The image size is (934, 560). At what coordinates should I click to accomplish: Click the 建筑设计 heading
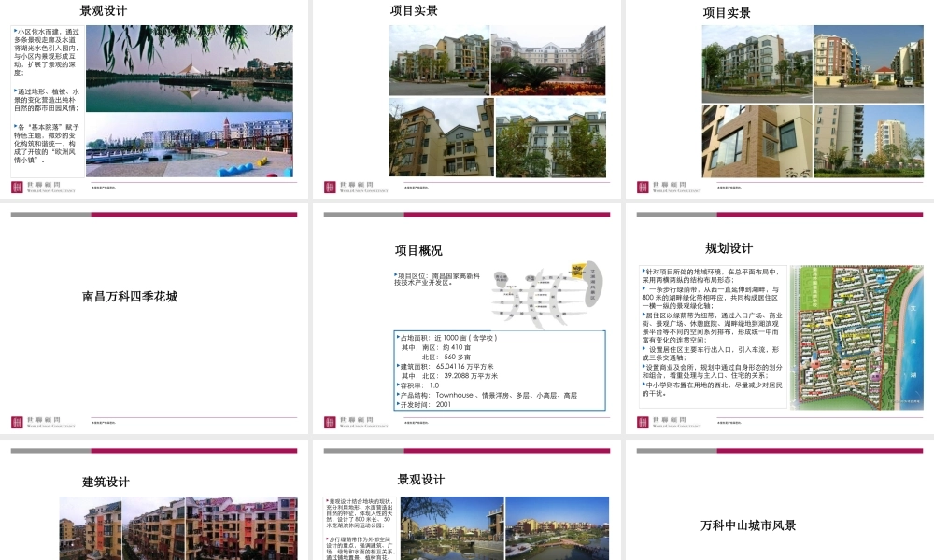(106, 482)
